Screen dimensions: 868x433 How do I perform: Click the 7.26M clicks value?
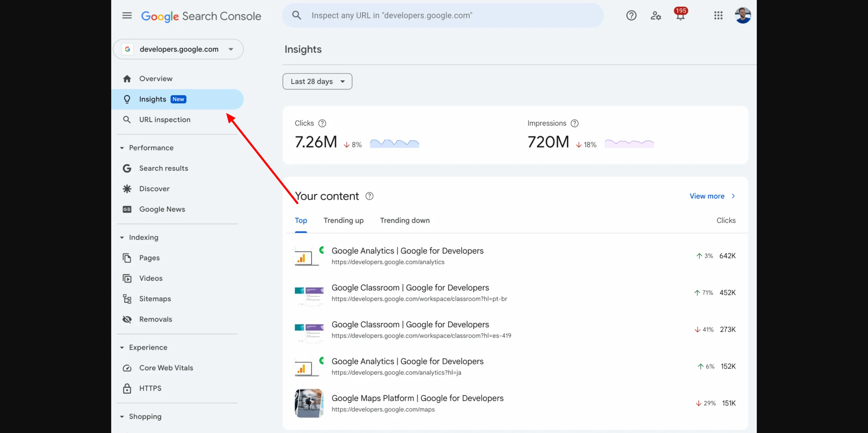coord(316,142)
